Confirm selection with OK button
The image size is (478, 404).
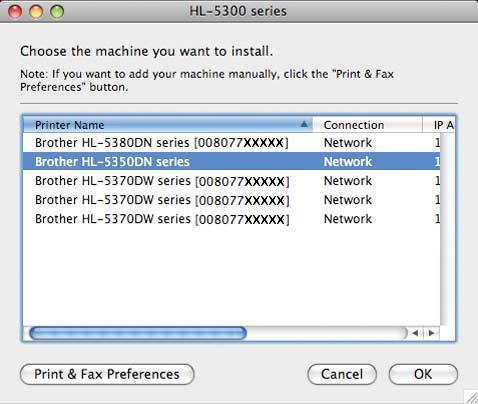click(423, 374)
